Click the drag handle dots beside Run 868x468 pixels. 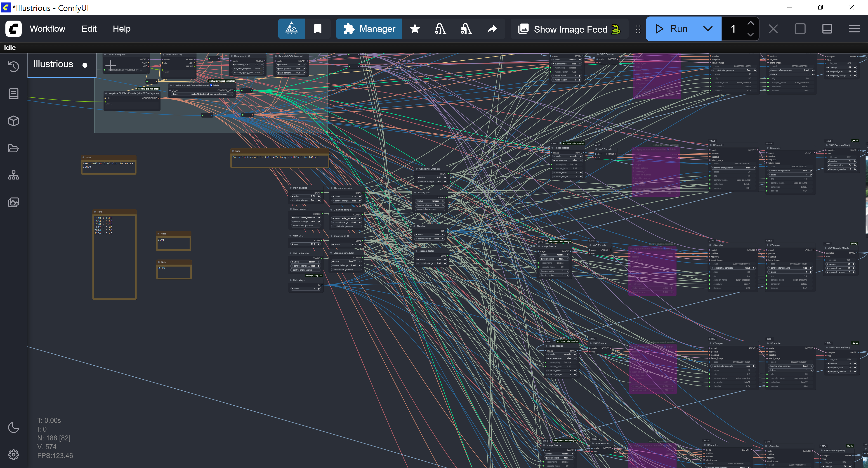click(x=638, y=29)
